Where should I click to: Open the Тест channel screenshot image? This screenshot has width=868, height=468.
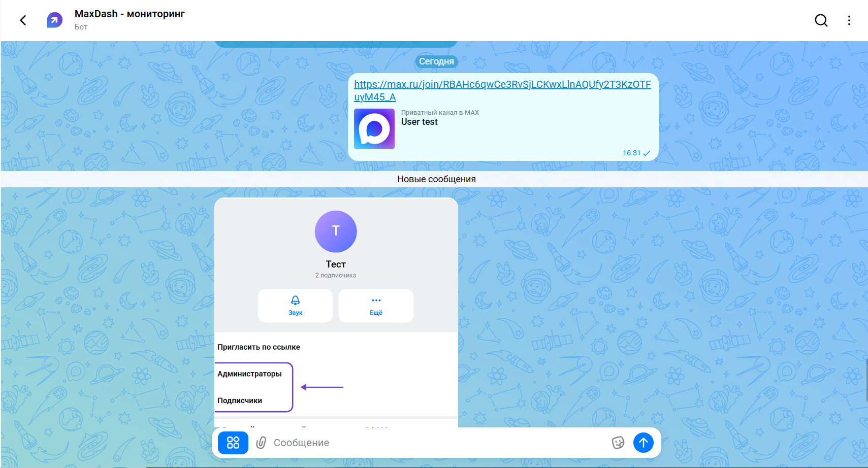pos(336,312)
